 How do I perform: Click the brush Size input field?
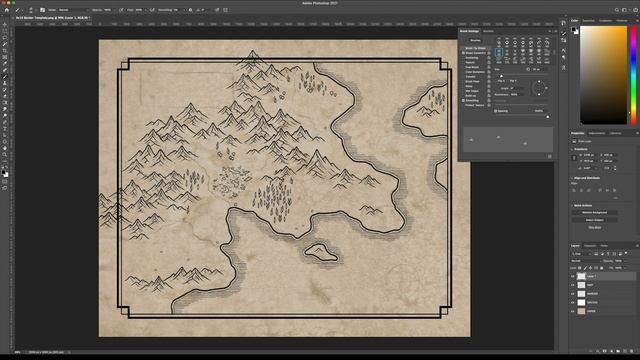(x=539, y=69)
